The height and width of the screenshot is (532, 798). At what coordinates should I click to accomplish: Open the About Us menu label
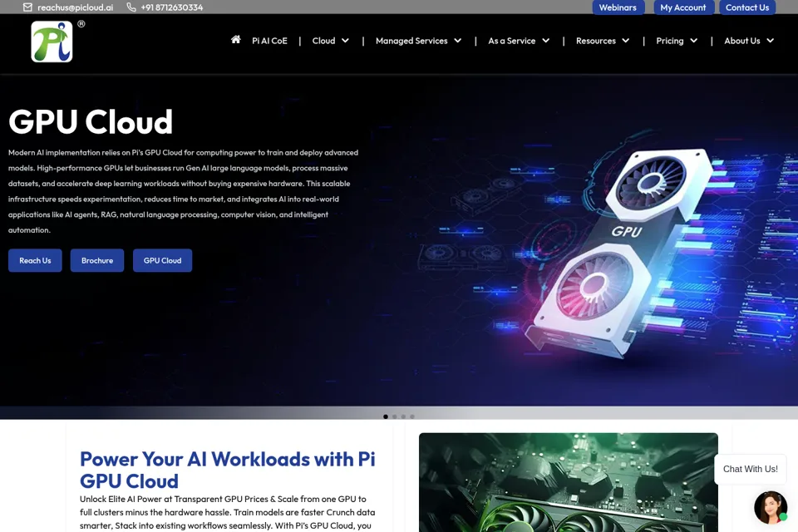(742, 41)
